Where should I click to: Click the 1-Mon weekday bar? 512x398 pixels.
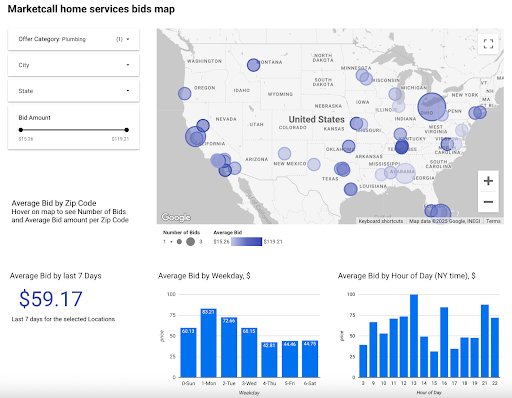(209, 343)
